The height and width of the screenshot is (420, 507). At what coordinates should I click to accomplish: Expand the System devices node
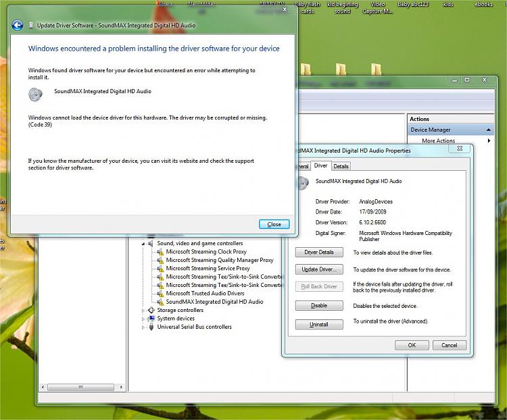[143, 319]
